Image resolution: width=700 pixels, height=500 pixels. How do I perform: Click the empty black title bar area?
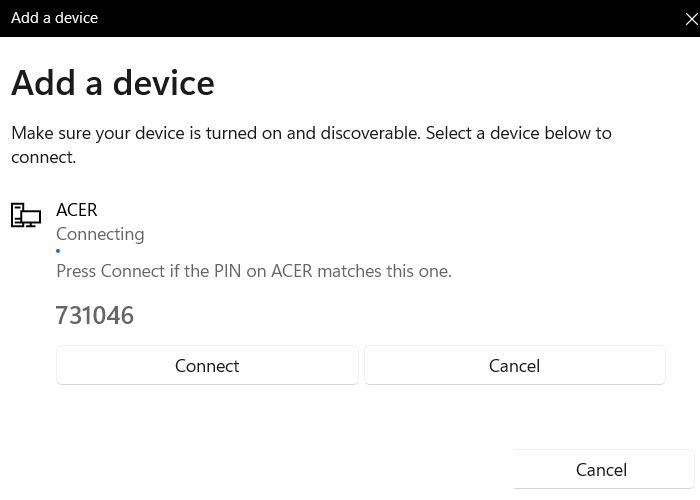coord(400,18)
